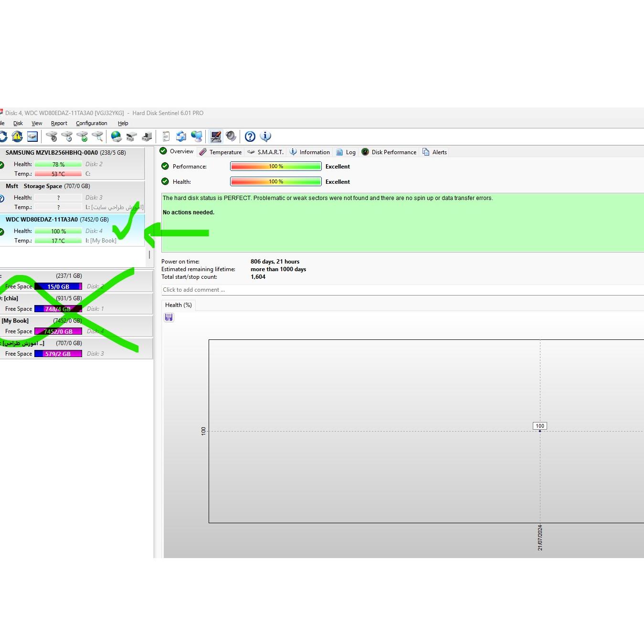Screen dimensions: 644x644
Task: Open the Configuration menu
Action: [91, 123]
